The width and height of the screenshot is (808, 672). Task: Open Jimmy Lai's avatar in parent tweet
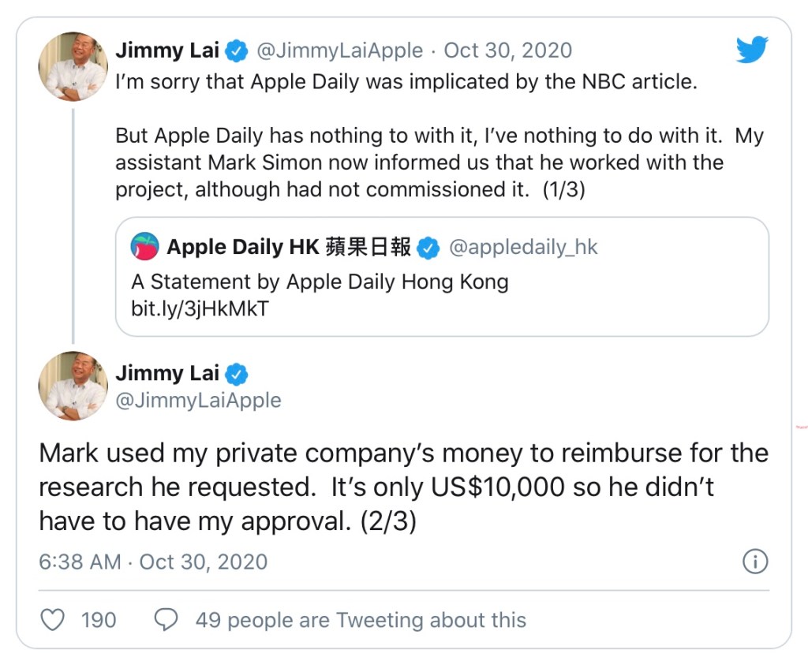click(x=73, y=66)
